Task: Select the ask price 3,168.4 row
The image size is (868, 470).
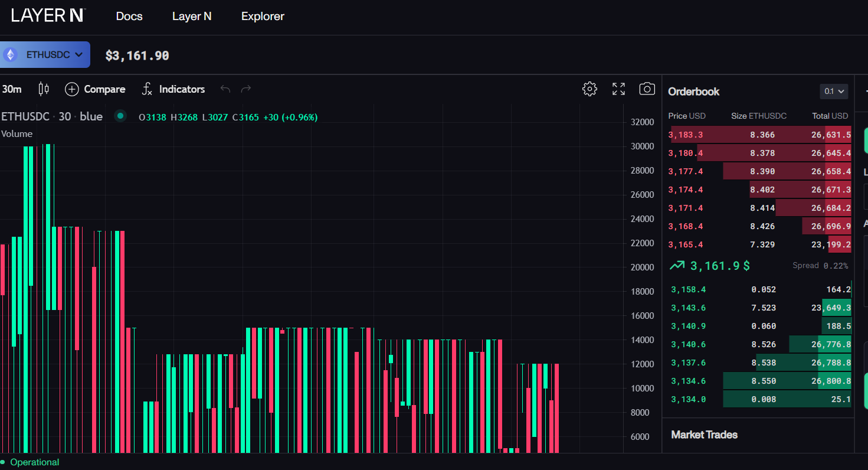Action: click(759, 226)
